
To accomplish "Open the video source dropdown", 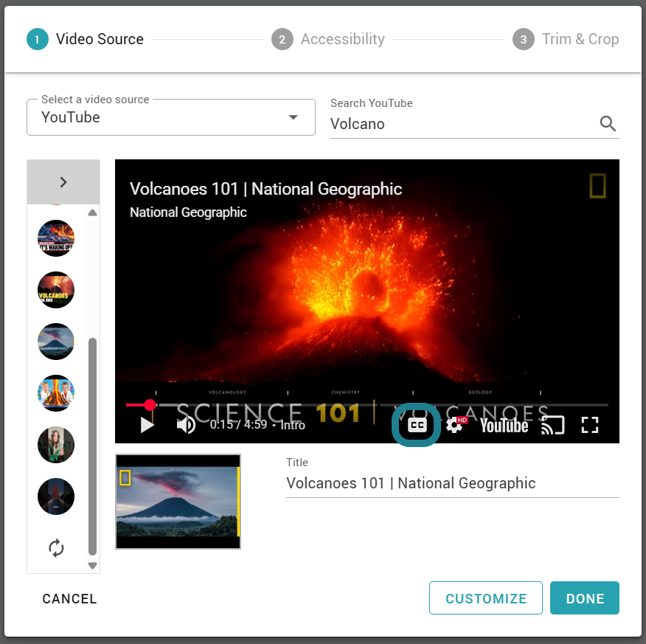I will click(171, 117).
